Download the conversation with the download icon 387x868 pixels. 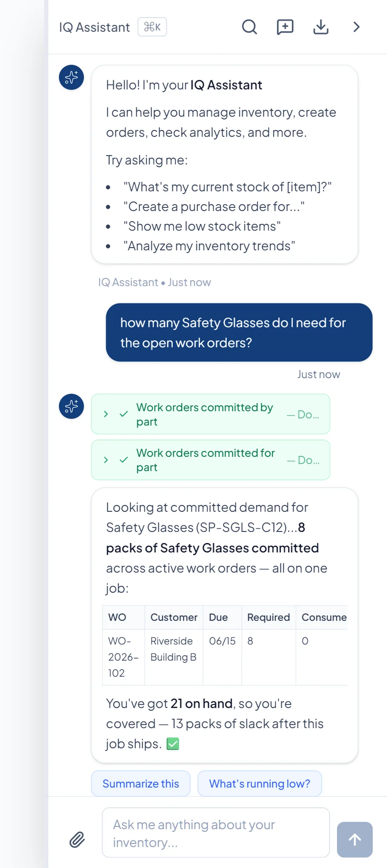[321, 27]
